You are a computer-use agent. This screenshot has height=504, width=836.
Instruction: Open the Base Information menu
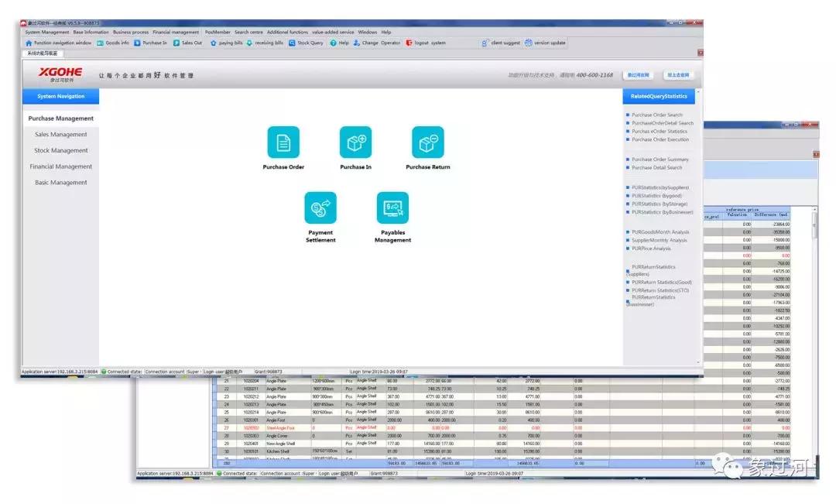tap(91, 32)
